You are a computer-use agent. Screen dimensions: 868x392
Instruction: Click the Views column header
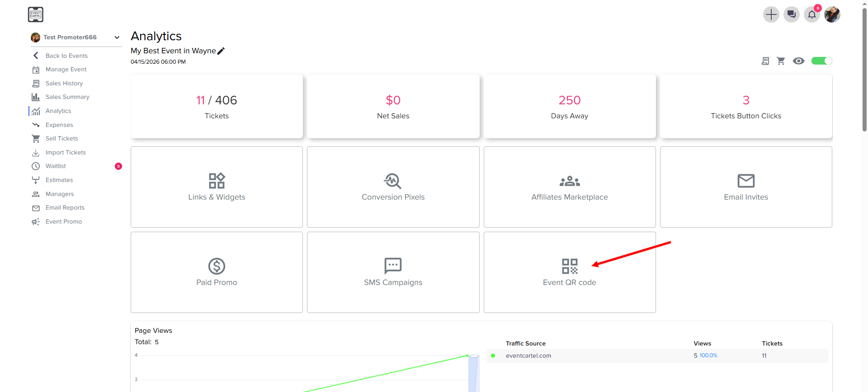[x=703, y=344]
